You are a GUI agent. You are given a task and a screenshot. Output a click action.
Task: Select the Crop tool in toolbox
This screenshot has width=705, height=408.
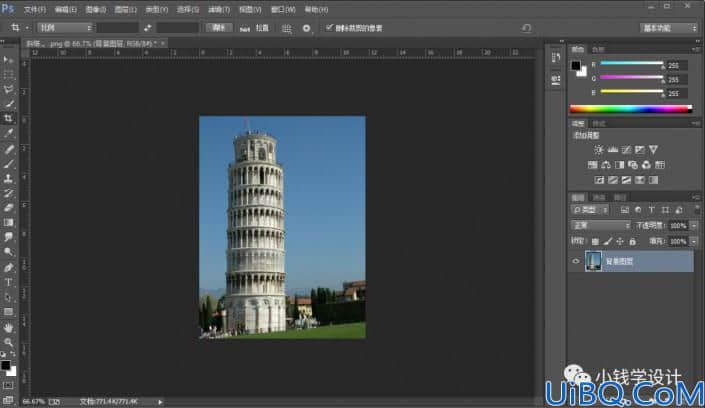tap(8, 119)
